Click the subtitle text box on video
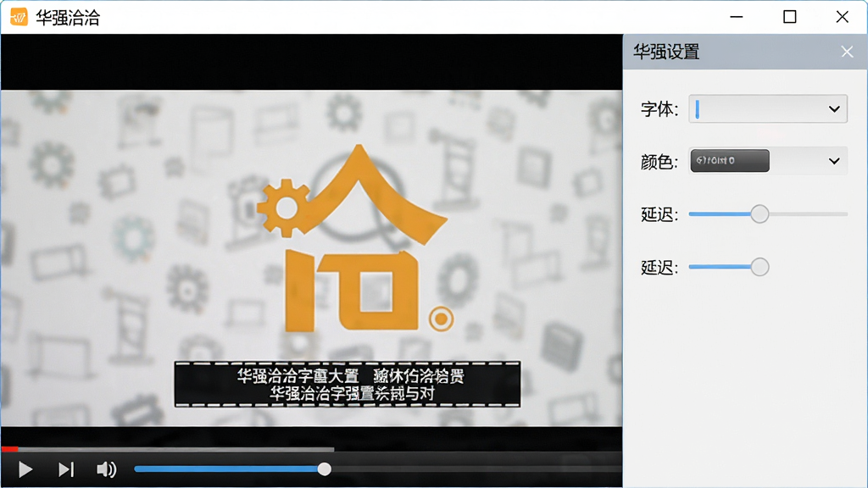Image resolution: width=868 pixels, height=488 pixels. click(x=347, y=385)
